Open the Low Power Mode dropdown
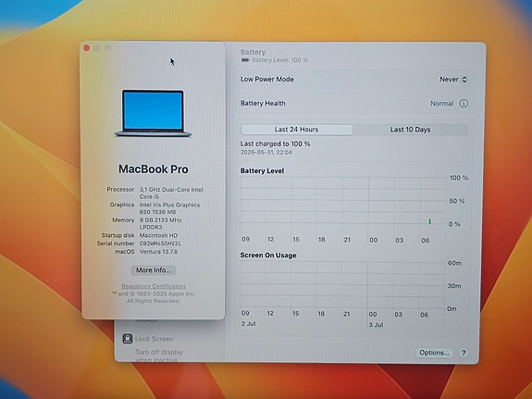Screen dimensions: 532x399 [x=453, y=79]
